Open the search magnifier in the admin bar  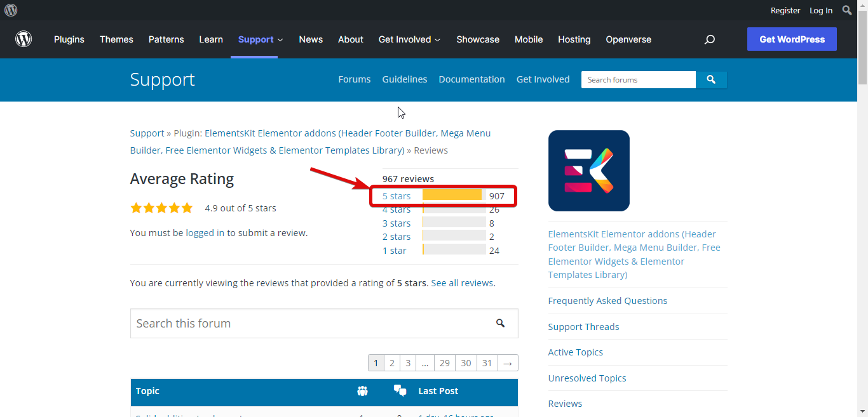click(847, 10)
